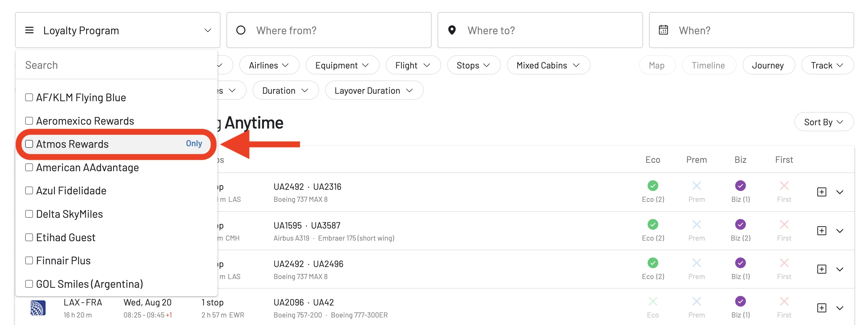Open the Airlines filter dropdown
This screenshot has width=868, height=325.
[269, 65]
